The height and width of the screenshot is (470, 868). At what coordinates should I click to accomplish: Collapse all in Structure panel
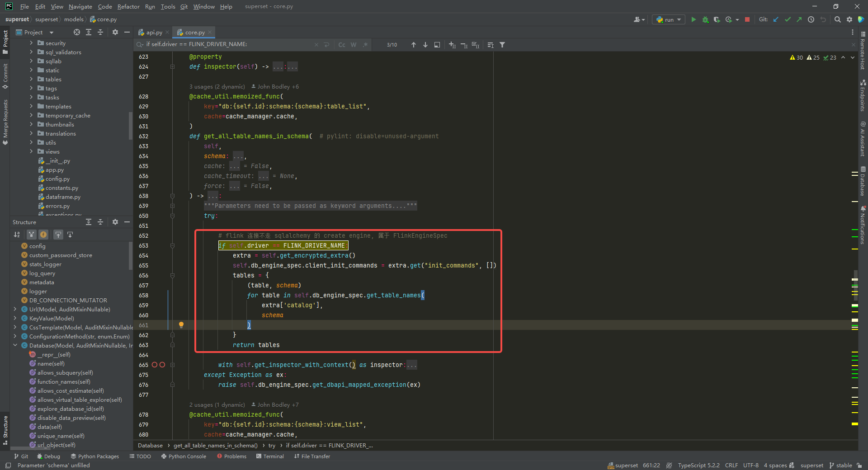click(100, 222)
